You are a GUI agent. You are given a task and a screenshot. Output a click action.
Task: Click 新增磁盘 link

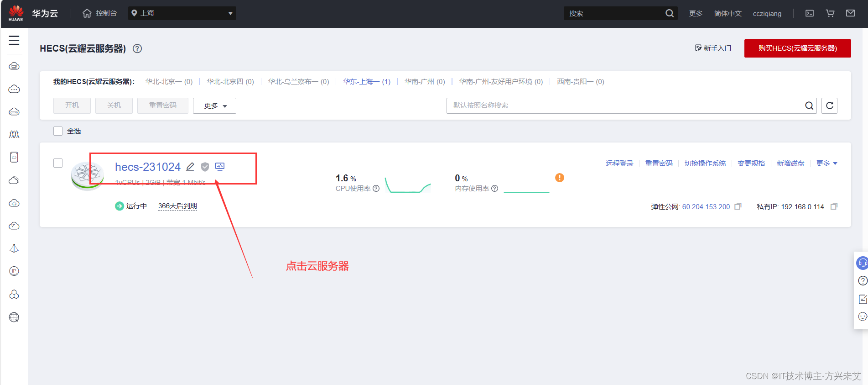[790, 163]
